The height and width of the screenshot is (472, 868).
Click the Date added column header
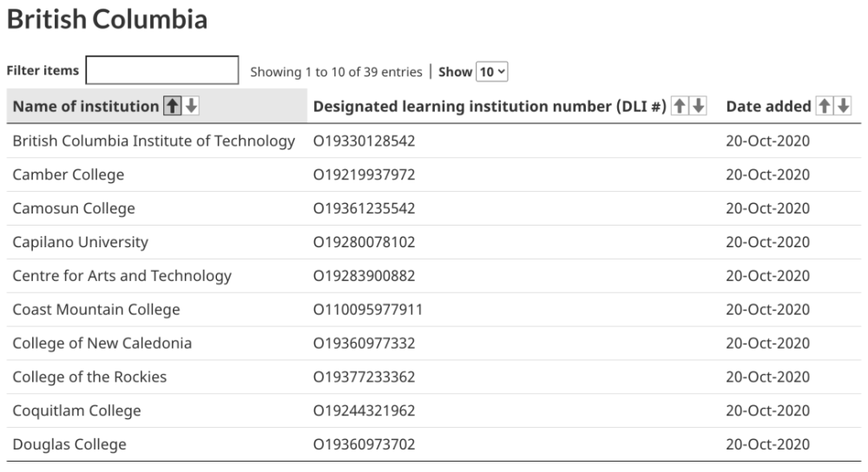pyautogui.click(x=768, y=106)
